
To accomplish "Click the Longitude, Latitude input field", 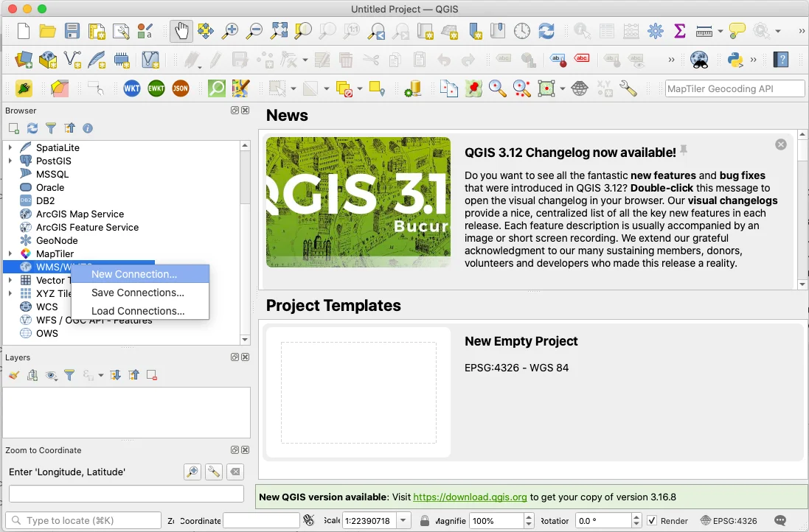I will pos(126,494).
